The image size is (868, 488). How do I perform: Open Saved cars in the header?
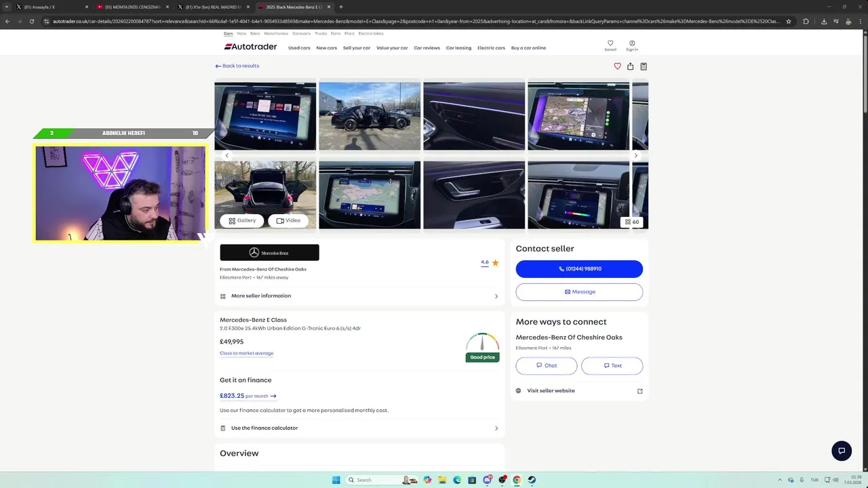610,45
